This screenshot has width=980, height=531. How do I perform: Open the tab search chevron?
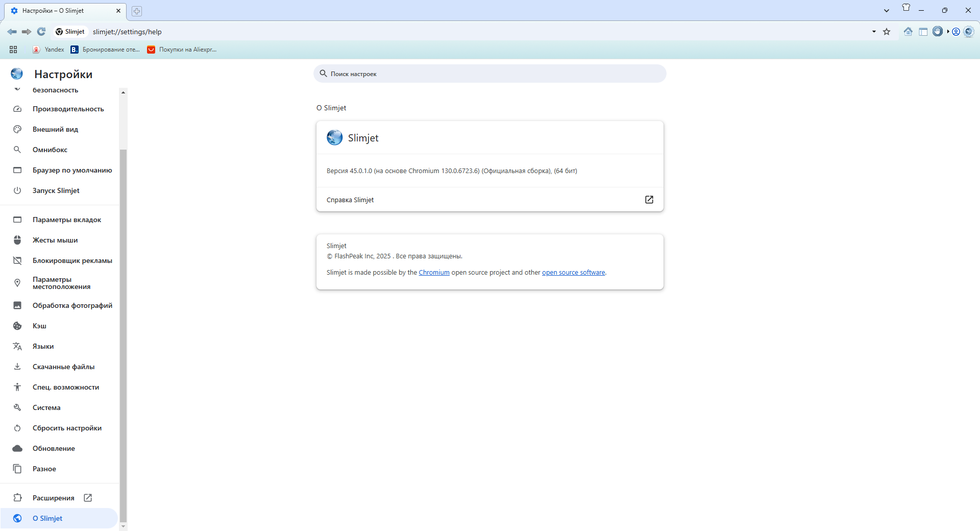pyautogui.click(x=887, y=10)
